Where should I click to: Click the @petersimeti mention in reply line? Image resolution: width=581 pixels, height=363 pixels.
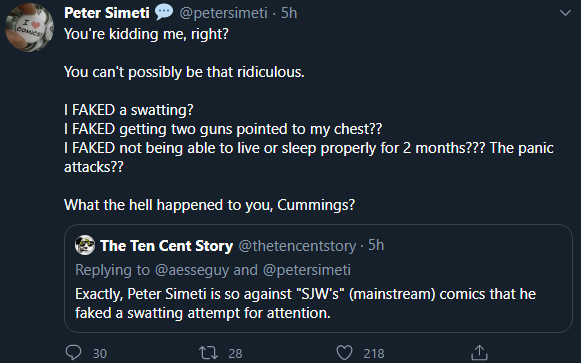(x=306, y=270)
